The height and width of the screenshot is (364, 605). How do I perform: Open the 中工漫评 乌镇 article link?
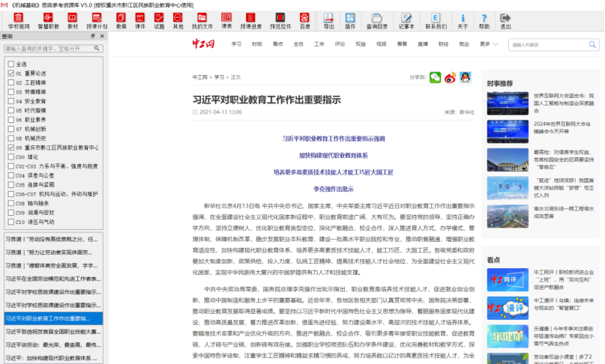(564, 304)
